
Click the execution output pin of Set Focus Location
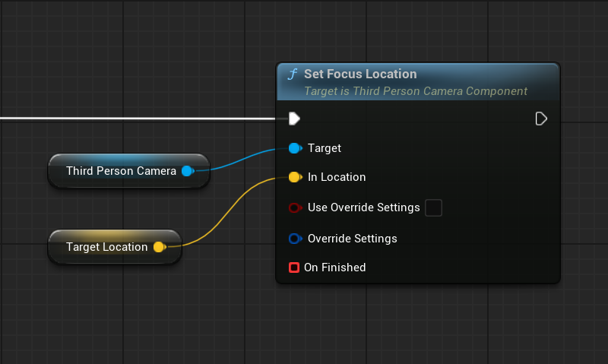click(541, 119)
